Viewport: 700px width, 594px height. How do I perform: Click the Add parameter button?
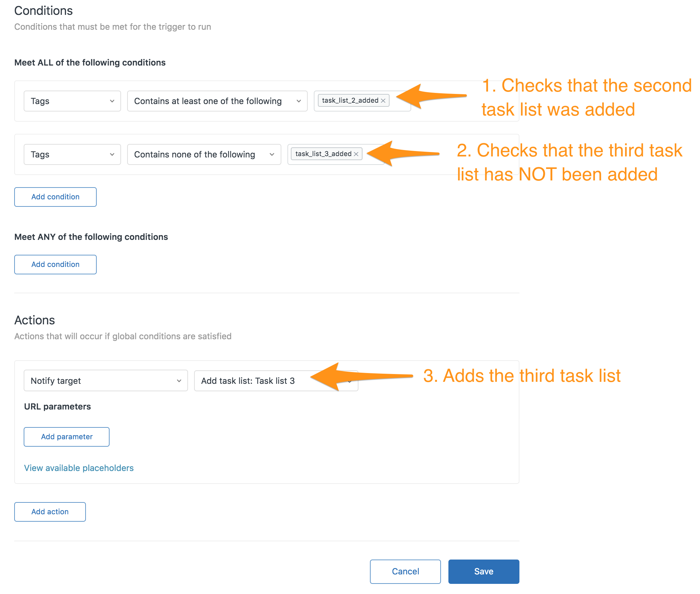(67, 437)
